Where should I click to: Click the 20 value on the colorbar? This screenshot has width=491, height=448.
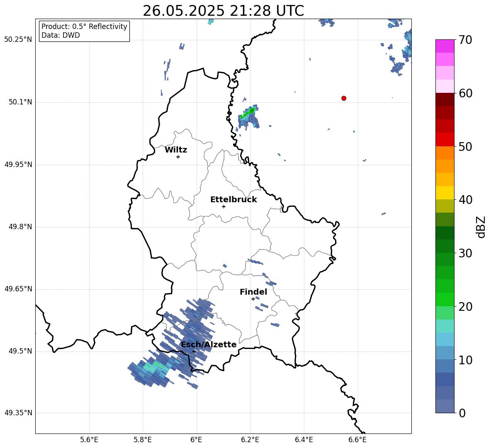tap(465, 307)
